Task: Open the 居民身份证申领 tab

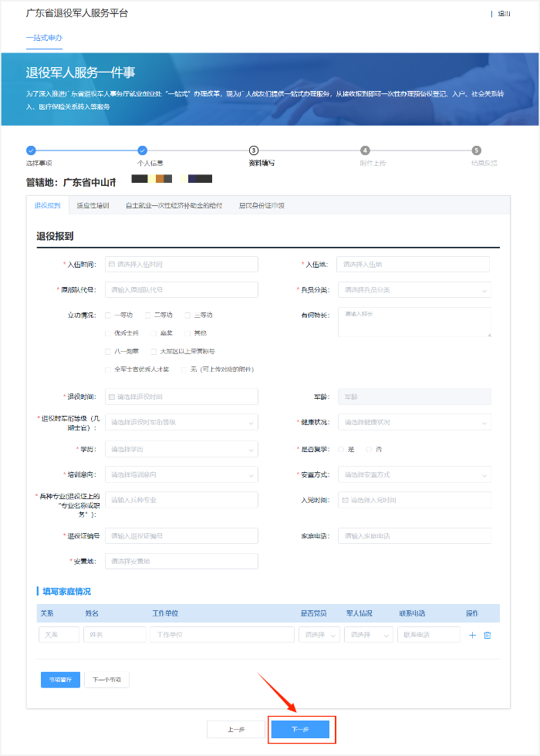Action: [261, 206]
